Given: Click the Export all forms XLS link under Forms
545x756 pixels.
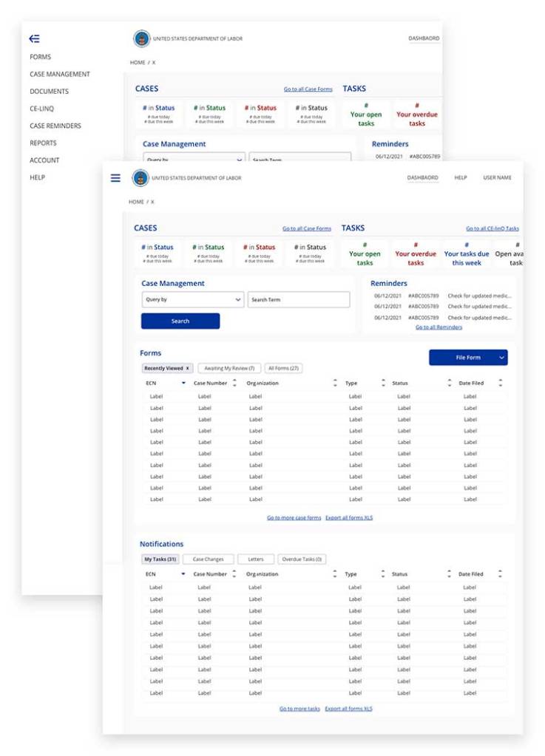Looking at the screenshot, I should pyautogui.click(x=349, y=518).
